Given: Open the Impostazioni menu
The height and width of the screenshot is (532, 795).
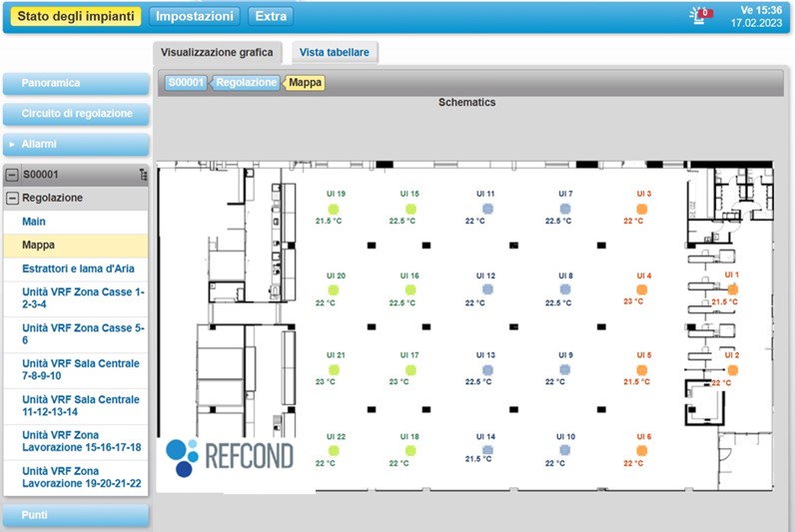Looking at the screenshot, I should (196, 17).
